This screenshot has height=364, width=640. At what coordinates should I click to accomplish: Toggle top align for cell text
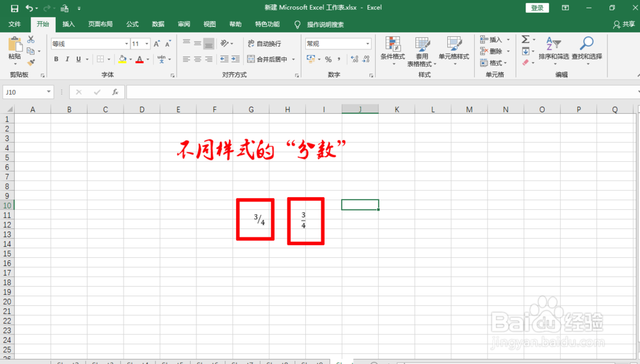pyautogui.click(x=186, y=43)
